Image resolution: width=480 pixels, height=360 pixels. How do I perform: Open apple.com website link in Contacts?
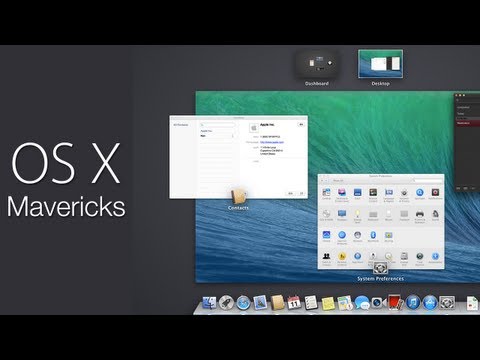[x=272, y=142]
